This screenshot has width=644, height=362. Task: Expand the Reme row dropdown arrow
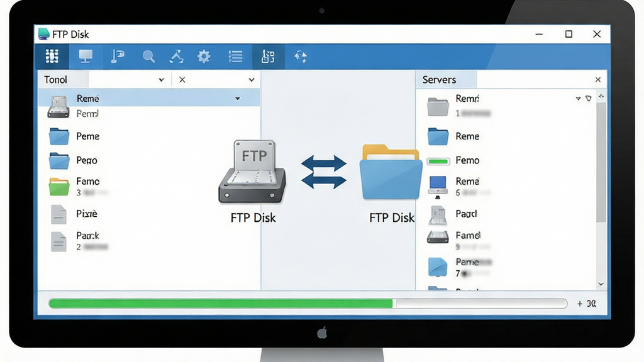(237, 99)
